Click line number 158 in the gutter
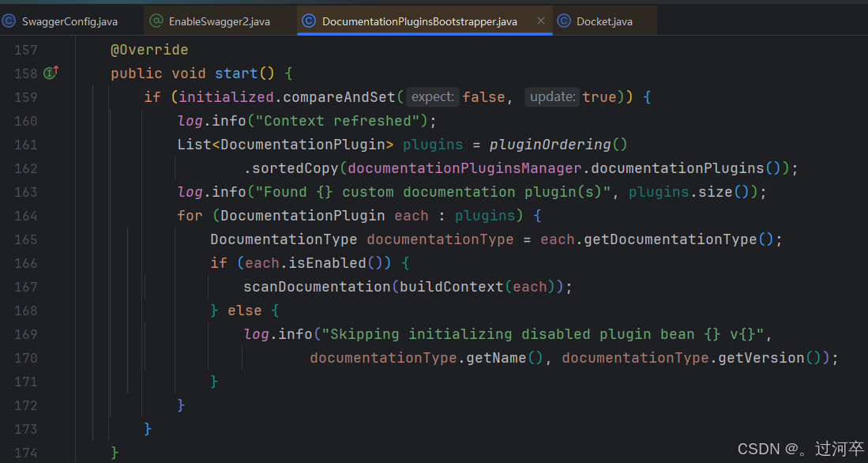868x463 pixels. 24,73
